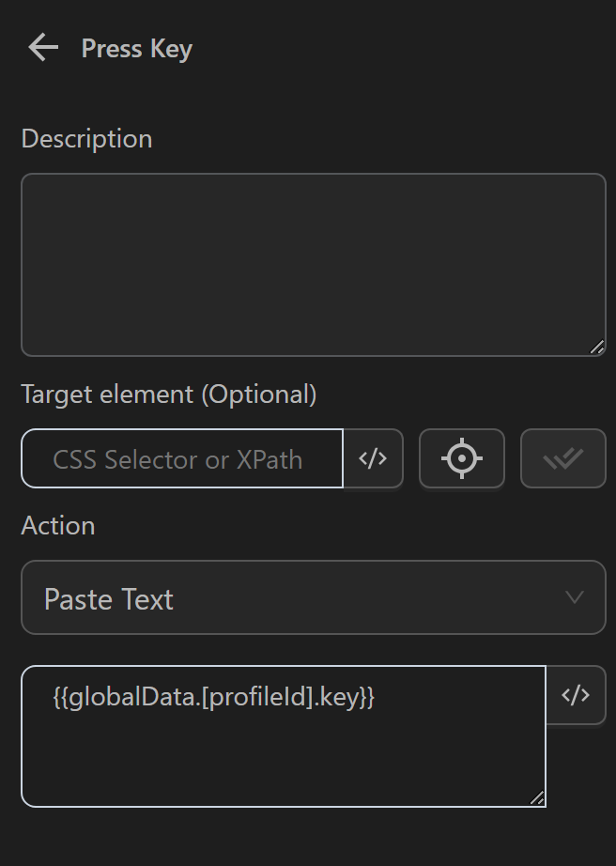Open the Action dropdown showing Paste Text
Image resolution: width=616 pixels, height=866 pixels.
(x=314, y=598)
